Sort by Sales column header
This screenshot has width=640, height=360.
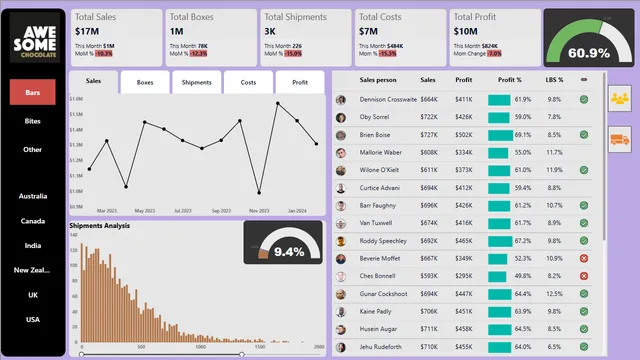click(x=428, y=80)
